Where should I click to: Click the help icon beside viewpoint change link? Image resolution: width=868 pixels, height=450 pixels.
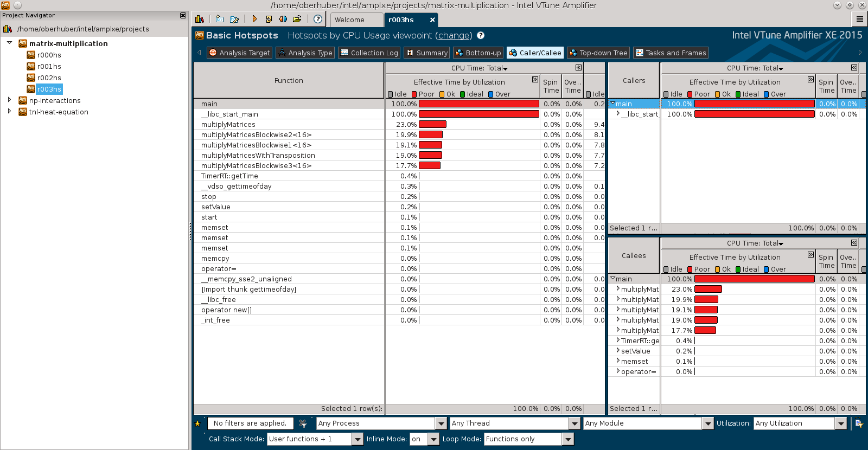(x=481, y=35)
